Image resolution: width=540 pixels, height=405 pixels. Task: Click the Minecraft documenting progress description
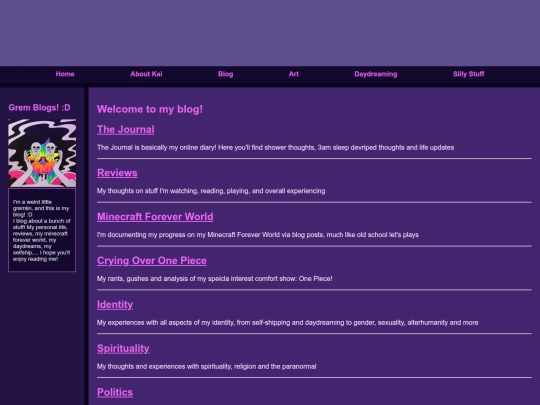pos(258,235)
